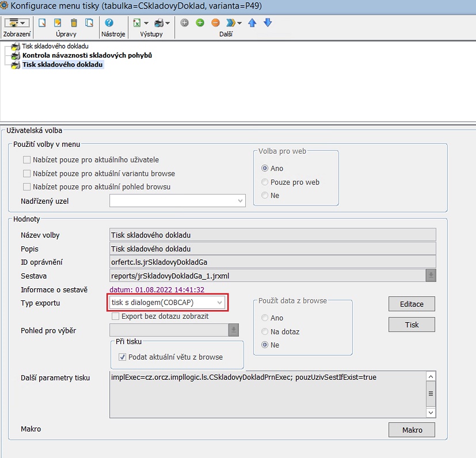Move item up with blue up arrow
Image resolution: width=476 pixels, height=458 pixels.
tap(252, 23)
